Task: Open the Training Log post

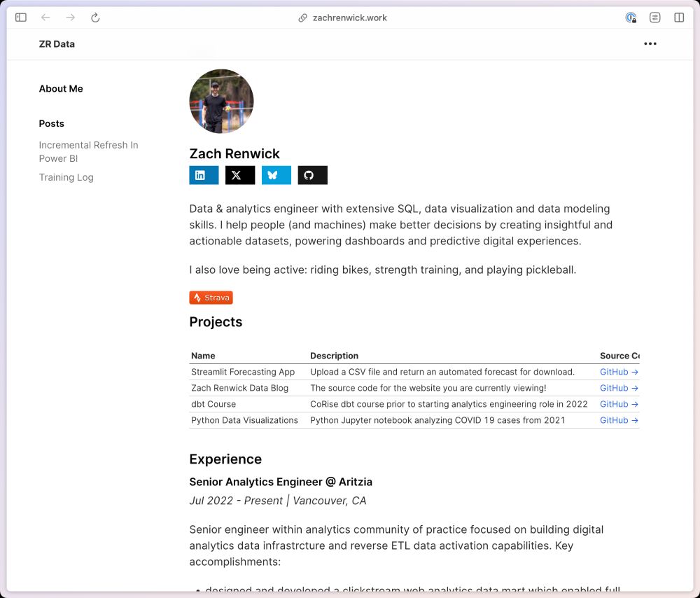Action: (x=66, y=177)
